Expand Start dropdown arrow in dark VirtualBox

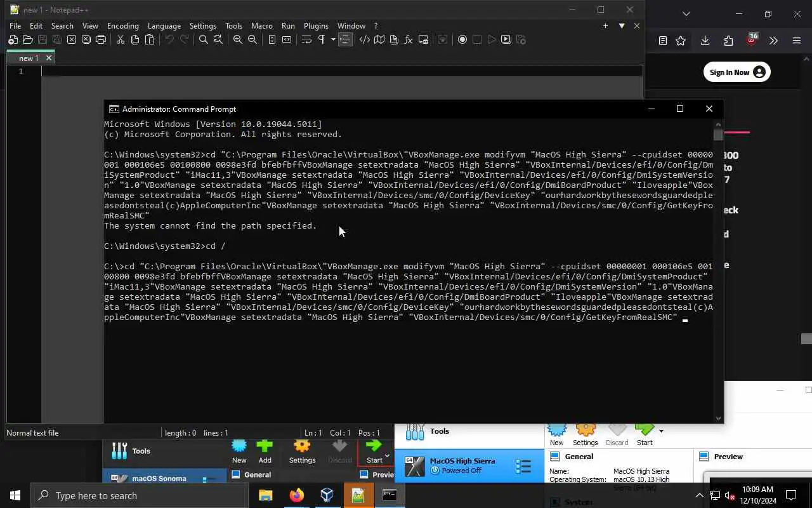387,456
